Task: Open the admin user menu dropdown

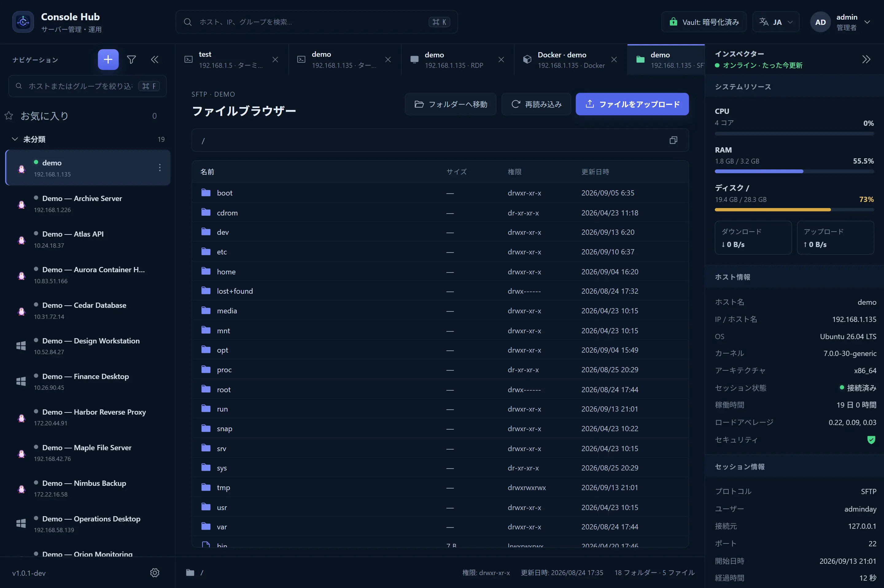Action: (x=840, y=22)
